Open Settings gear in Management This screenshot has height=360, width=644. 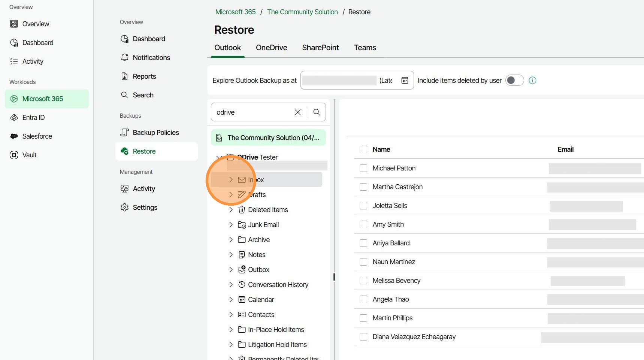click(125, 208)
